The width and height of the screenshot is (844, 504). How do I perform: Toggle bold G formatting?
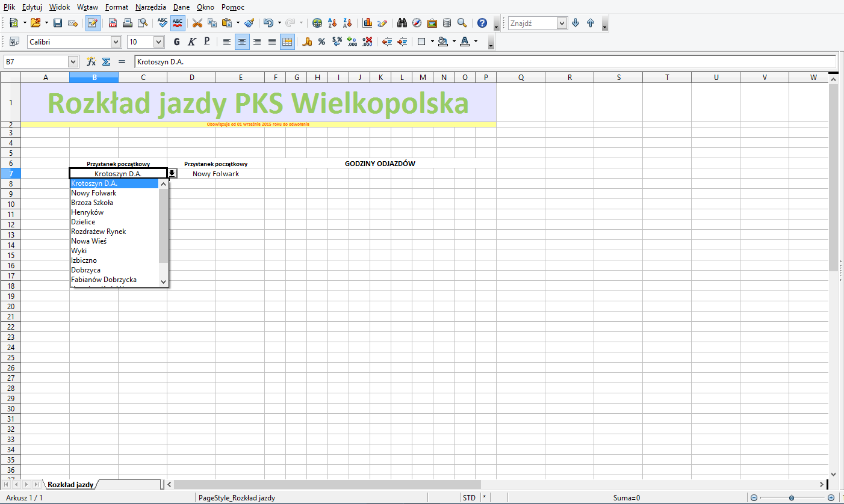pos(176,41)
